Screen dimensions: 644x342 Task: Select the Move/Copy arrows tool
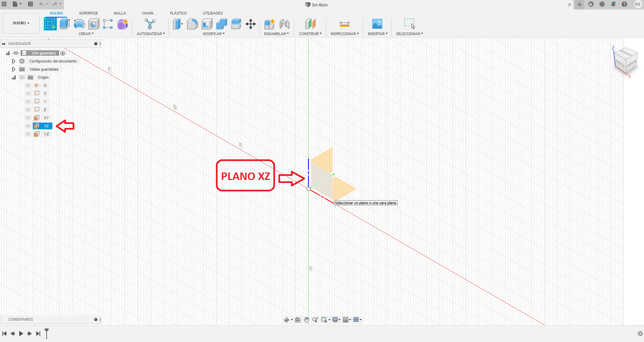pyautogui.click(x=251, y=24)
